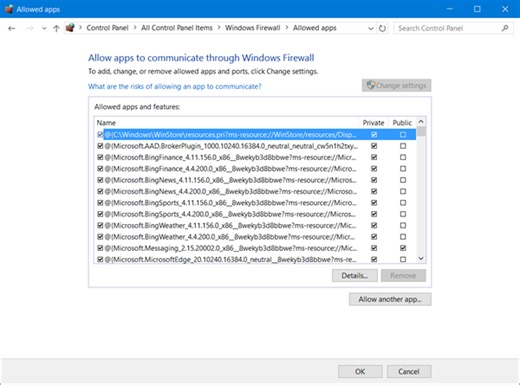Image resolution: width=520 pixels, height=385 pixels.
Task: Toggle Public checkbox for BingNews 4.4.200.0
Action: (403, 191)
